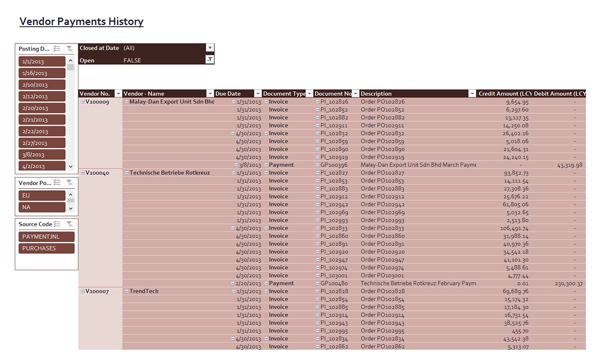The image size is (604, 364).
Task: Select document number PI_102995 cell
Action: point(334,331)
